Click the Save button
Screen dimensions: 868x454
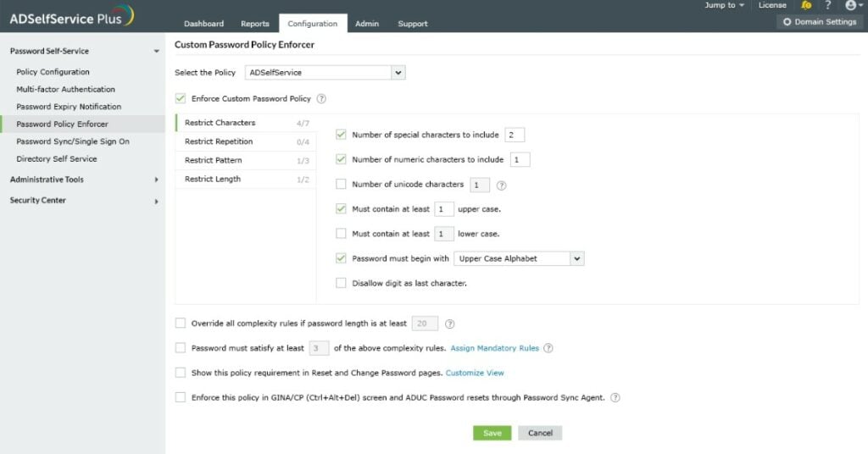coord(492,433)
